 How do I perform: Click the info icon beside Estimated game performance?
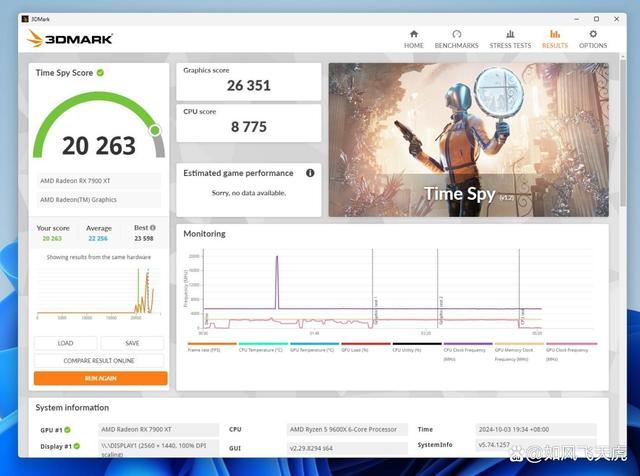coord(310,173)
